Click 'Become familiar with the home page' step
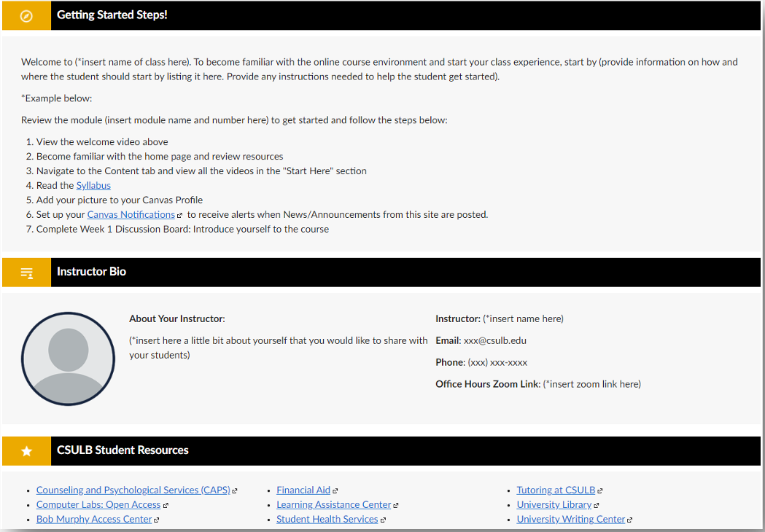765x532 pixels. click(160, 157)
